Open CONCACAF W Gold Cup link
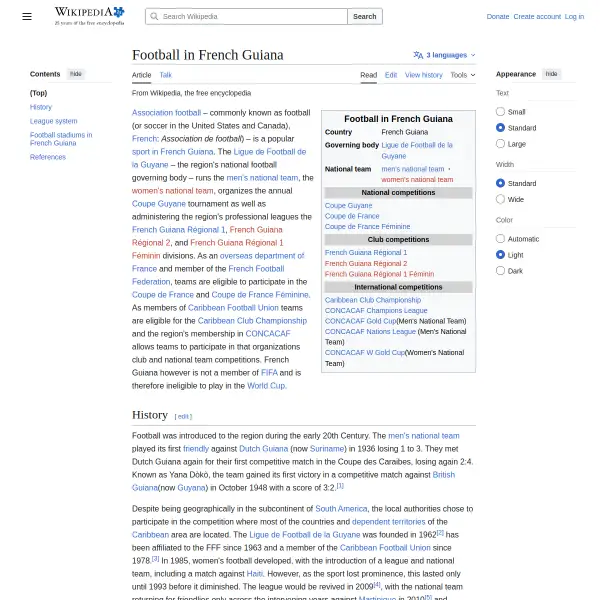Image resolution: width=600 pixels, height=600 pixels. pyautogui.click(x=365, y=352)
